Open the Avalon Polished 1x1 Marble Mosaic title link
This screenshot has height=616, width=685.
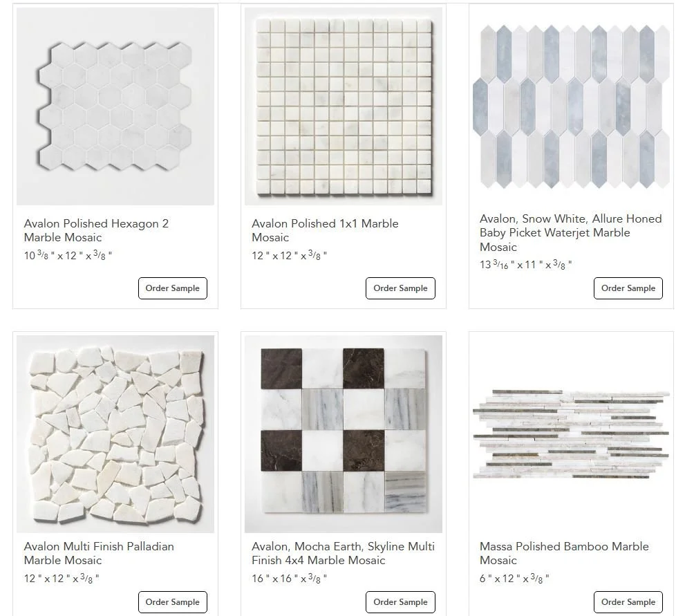[x=325, y=230]
